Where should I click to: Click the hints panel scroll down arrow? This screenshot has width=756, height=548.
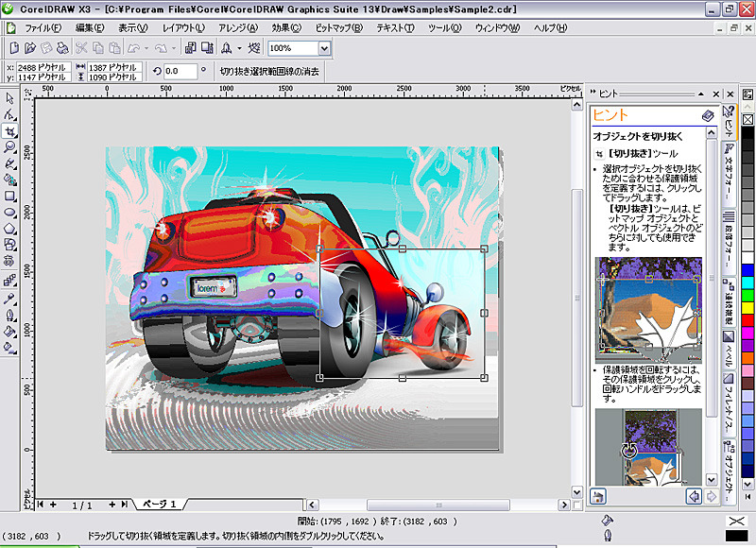712,479
